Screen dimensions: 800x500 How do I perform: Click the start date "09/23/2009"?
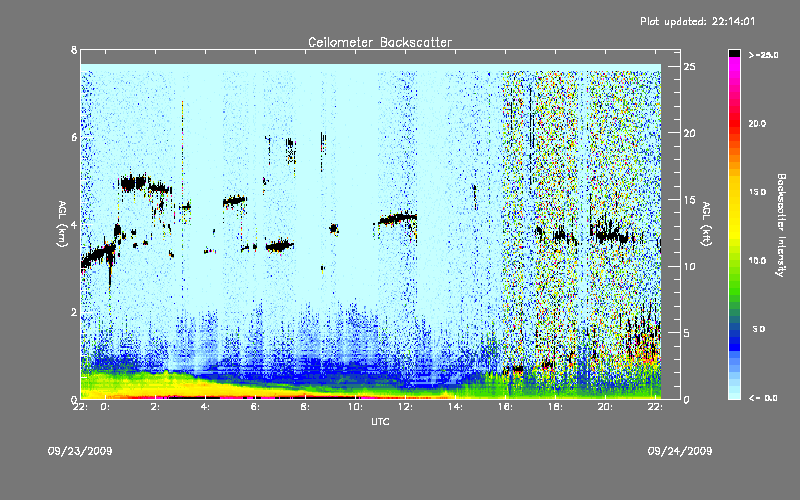click(x=80, y=451)
